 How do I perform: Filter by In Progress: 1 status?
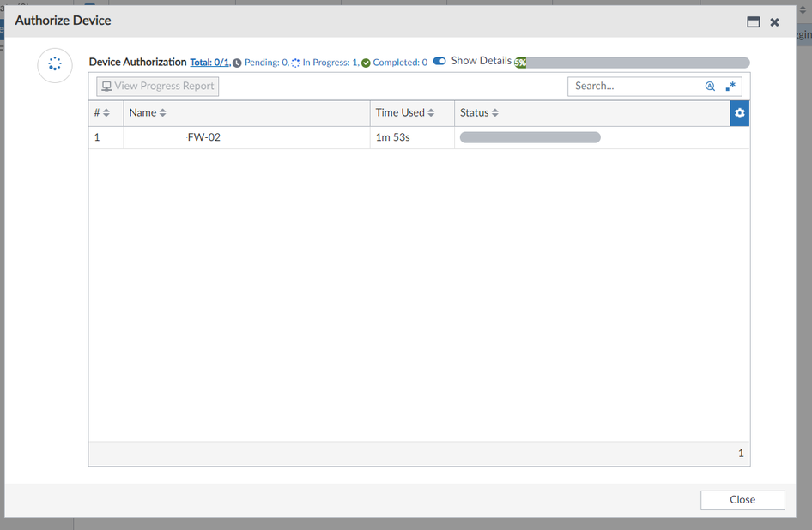330,63
